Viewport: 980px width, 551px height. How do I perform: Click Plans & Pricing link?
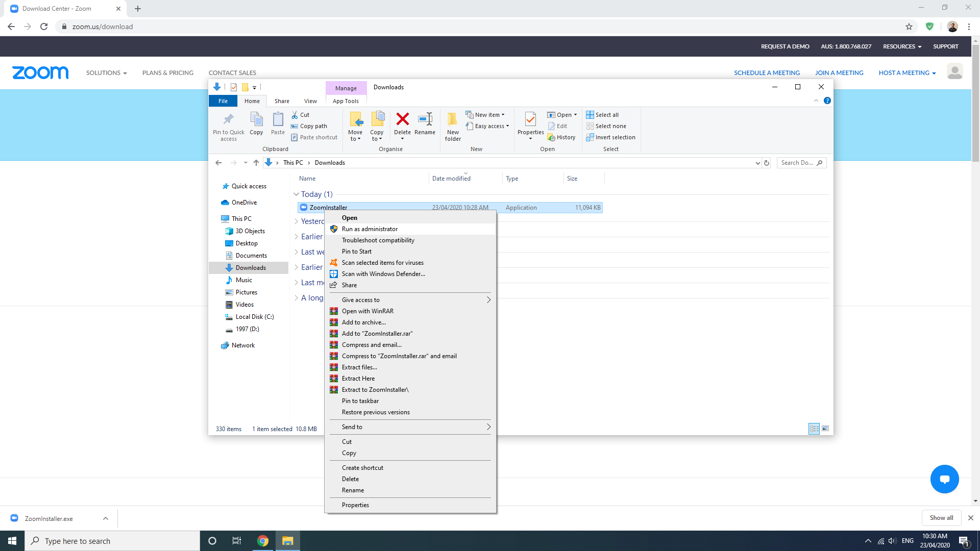168,73
